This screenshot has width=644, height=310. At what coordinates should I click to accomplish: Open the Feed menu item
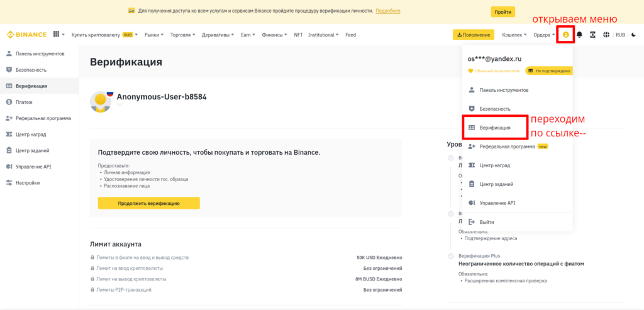point(350,35)
